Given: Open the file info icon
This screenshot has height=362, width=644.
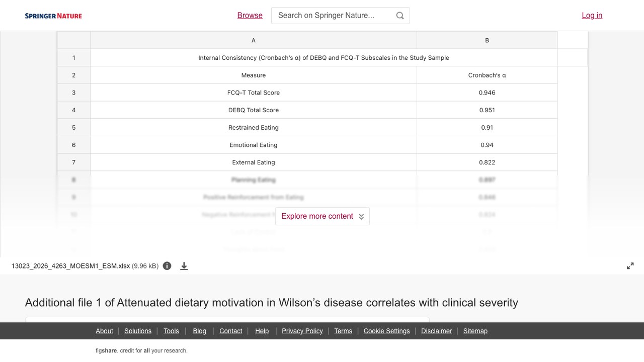Looking at the screenshot, I should [x=167, y=266].
